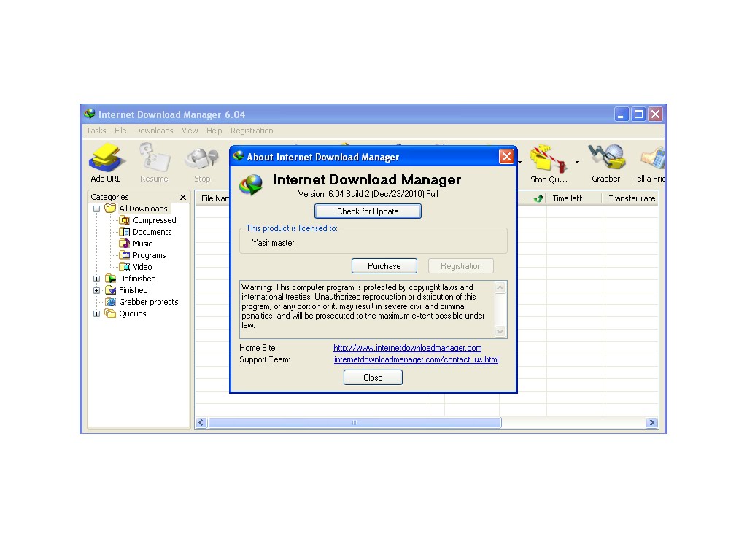Click the Time left column header

coord(573,198)
